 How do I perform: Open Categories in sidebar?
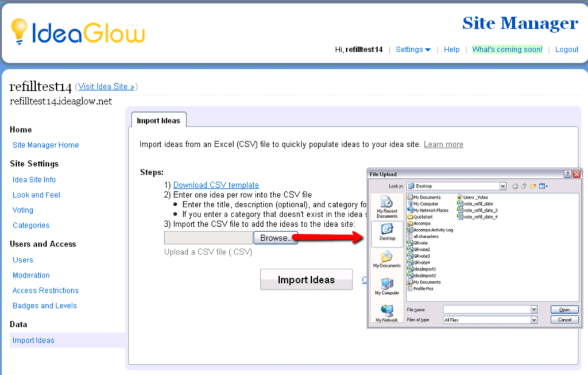coord(31,225)
